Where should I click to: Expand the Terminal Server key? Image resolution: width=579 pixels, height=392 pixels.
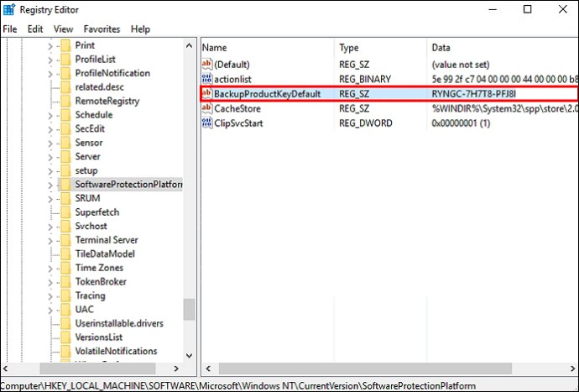pos(50,241)
